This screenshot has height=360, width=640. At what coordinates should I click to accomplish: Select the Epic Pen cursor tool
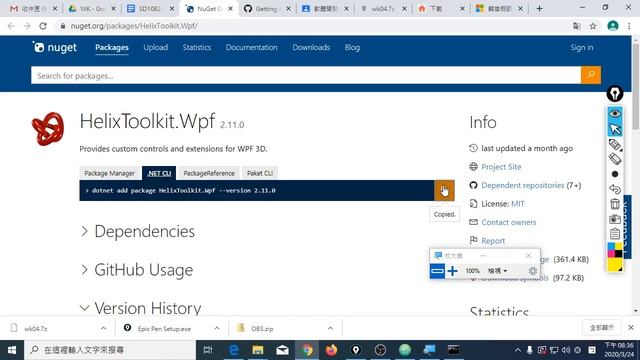(x=615, y=129)
